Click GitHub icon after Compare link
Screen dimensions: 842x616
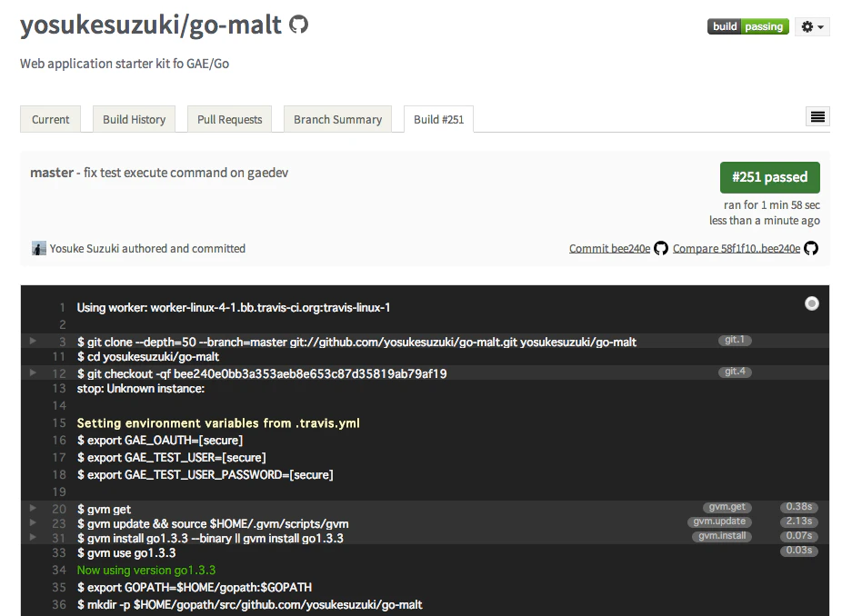(x=811, y=248)
